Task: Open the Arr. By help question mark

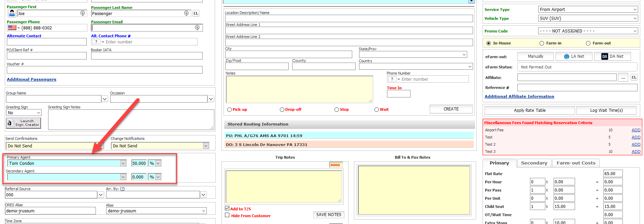Action: pos(123,189)
